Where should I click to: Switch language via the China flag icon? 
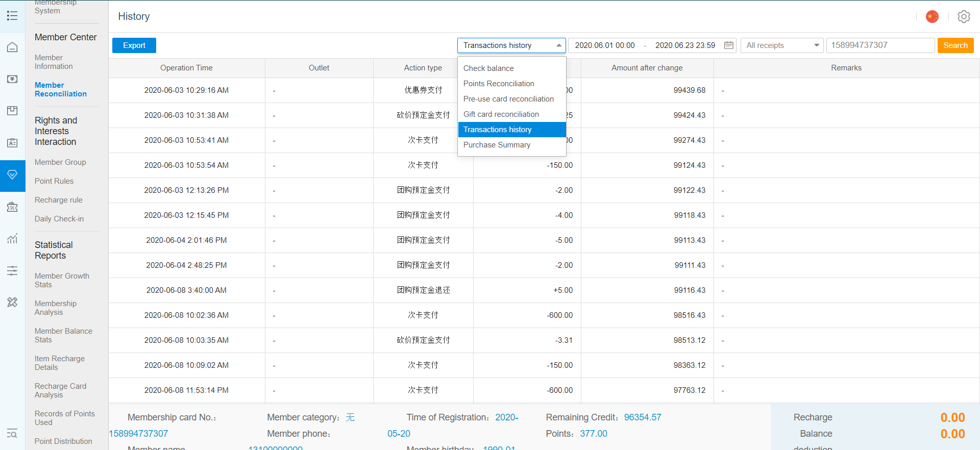[x=932, y=16]
